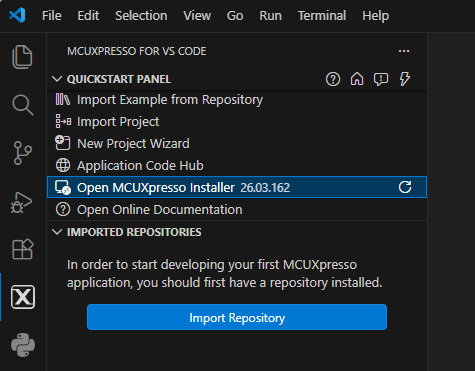This screenshot has height=371, width=475.
Task: Click the IMPORTED REPOSITORIES header label
Action: tap(134, 232)
